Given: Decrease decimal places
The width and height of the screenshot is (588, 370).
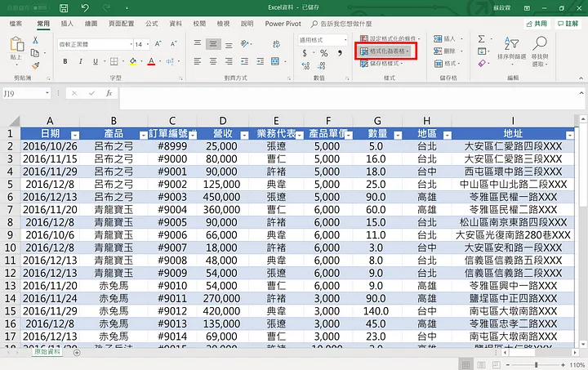Looking at the screenshot, I should coord(322,66).
